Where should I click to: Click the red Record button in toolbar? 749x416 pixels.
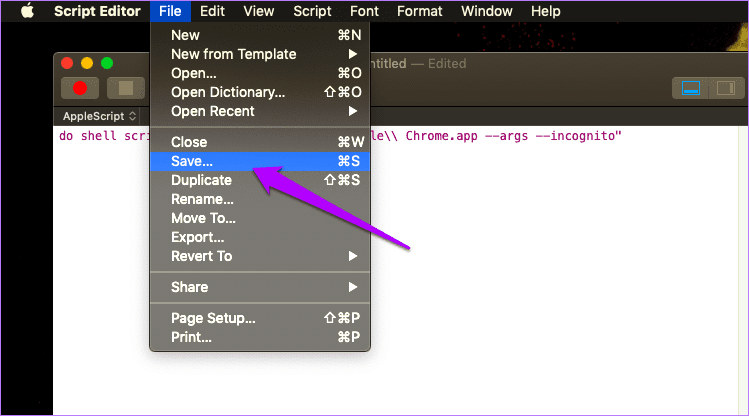(80, 88)
